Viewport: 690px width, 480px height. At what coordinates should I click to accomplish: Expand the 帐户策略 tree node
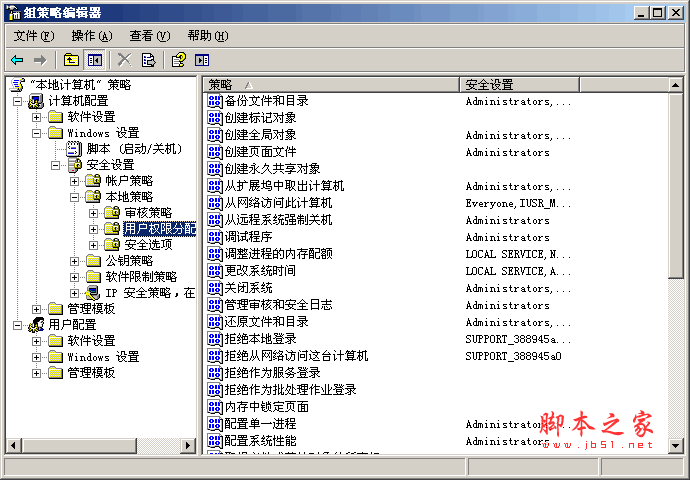tap(75, 181)
